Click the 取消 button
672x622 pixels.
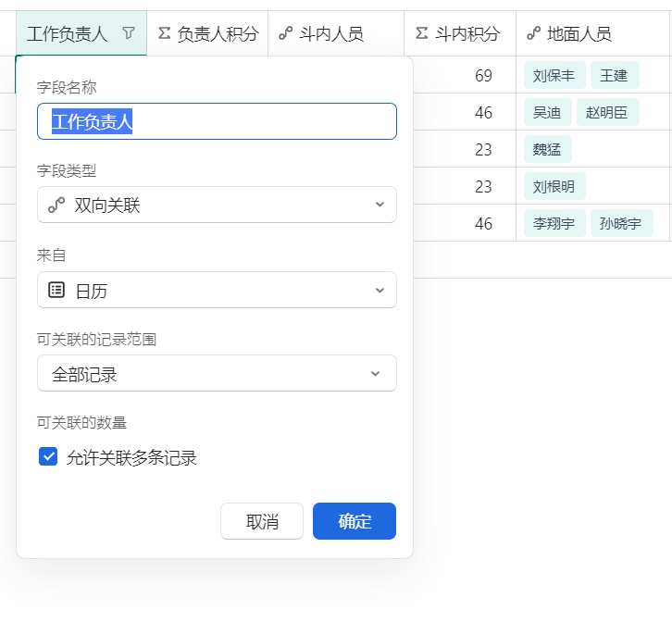click(x=262, y=521)
